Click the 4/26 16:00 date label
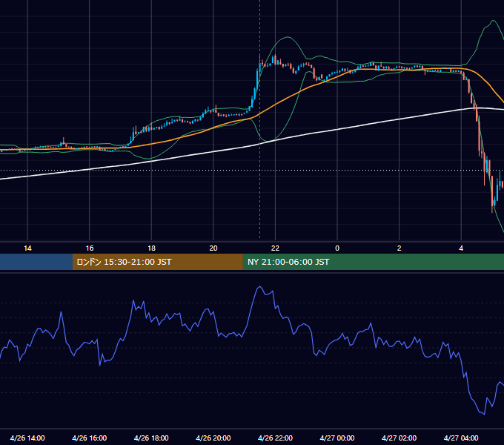This screenshot has width=504, height=445. [90, 438]
